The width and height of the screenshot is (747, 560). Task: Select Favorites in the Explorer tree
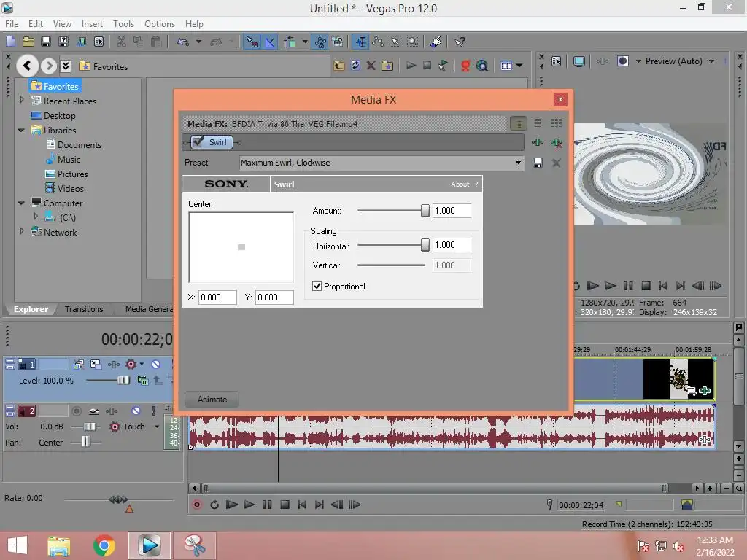click(55, 86)
